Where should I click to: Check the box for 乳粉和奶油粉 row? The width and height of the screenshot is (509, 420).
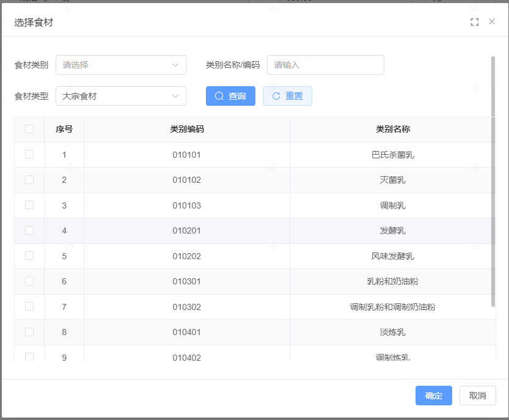point(29,281)
